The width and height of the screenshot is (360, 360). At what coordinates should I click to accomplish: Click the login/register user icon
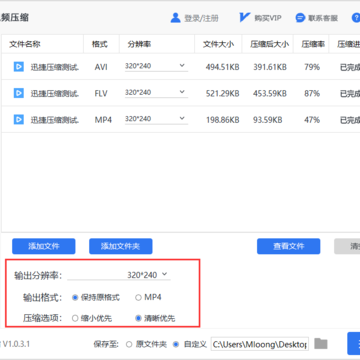pos(175,18)
